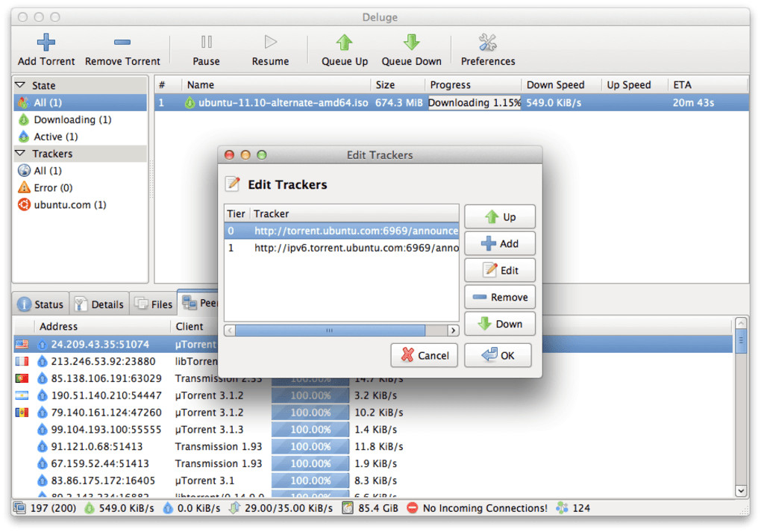Screen dimensions: 761x532
Task: Click the Queue Up green arrow
Action: 344,43
